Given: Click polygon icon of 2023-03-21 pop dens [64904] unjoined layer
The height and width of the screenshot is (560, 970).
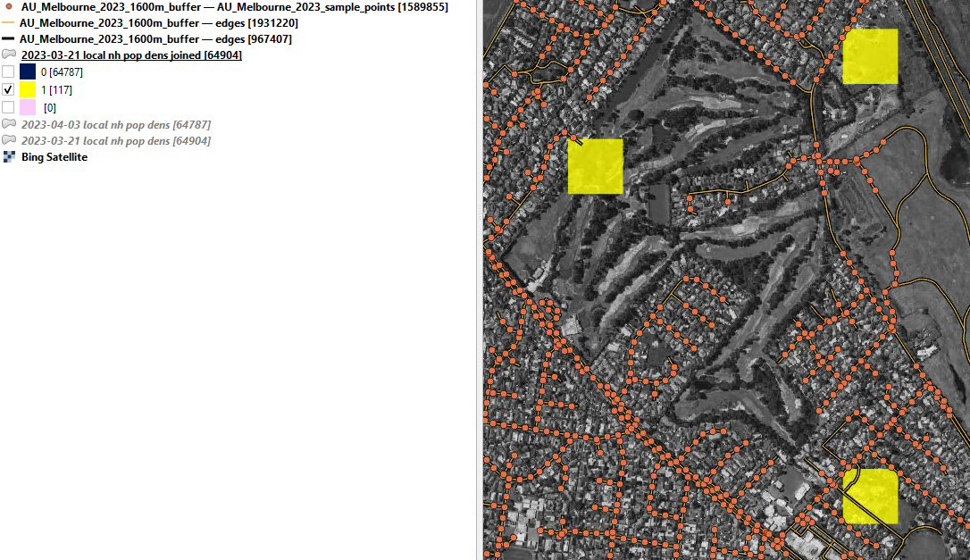Looking at the screenshot, I should pyautogui.click(x=9, y=140).
